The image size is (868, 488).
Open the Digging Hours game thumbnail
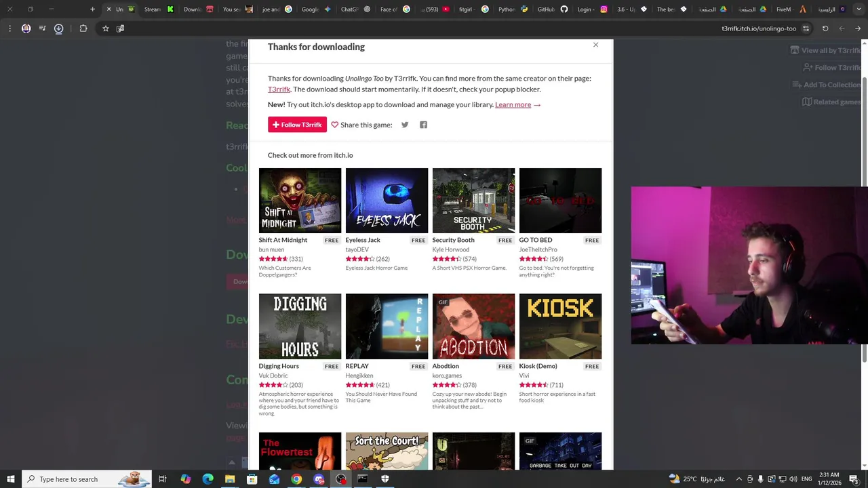[x=300, y=326]
